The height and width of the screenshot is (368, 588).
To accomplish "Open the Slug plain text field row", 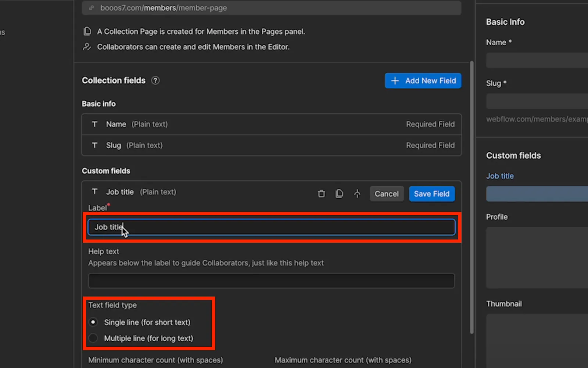I will coord(272,145).
